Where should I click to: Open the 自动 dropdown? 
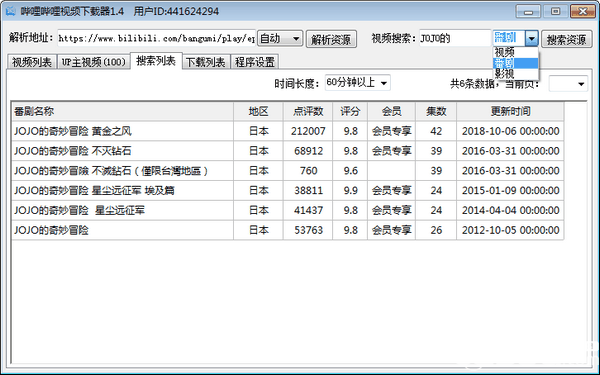[280, 38]
